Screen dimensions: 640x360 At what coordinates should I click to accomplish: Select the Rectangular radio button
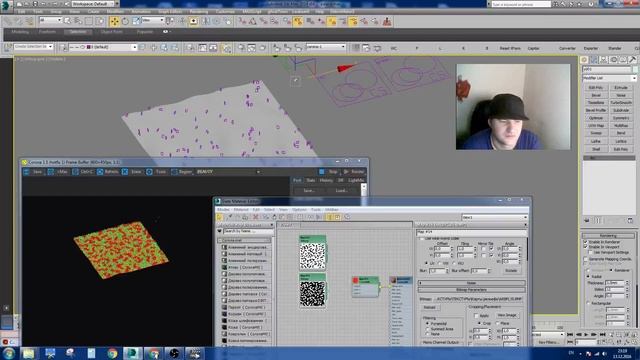pyautogui.click(x=588, y=303)
